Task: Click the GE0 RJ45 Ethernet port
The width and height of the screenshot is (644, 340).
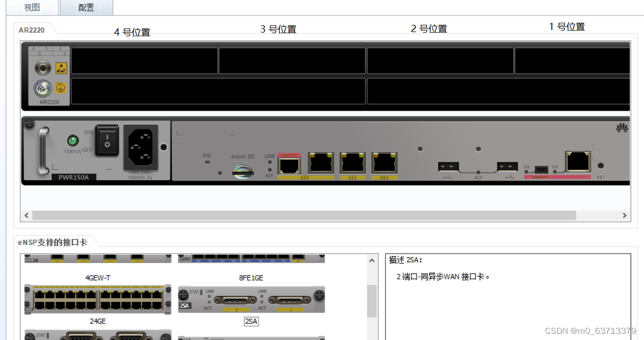Action: click(321, 163)
